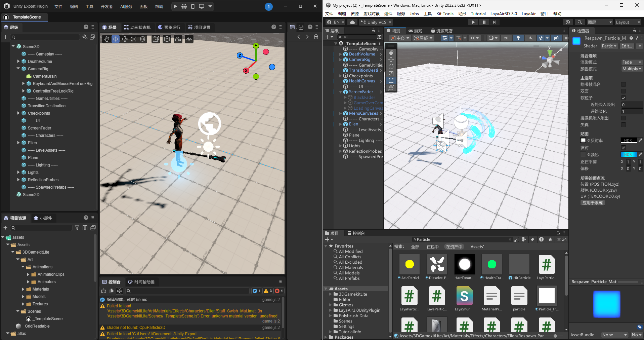The height and width of the screenshot is (340, 644).
Task: Expand Lights in the Unity hierarchy
Action: click(x=340, y=146)
